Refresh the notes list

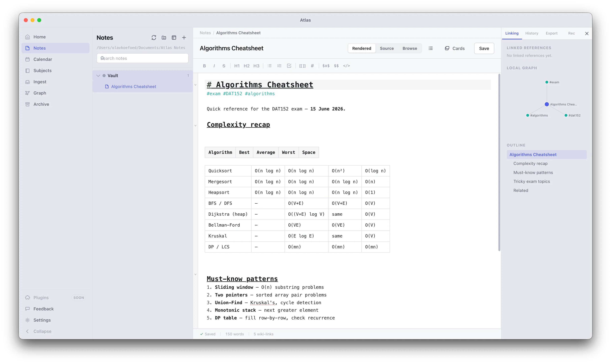[154, 38]
